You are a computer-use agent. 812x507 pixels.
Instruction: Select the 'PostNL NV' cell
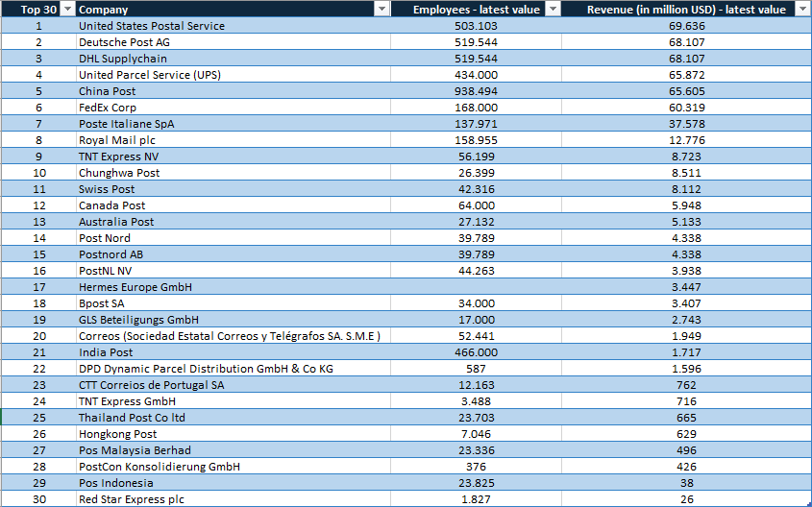coord(234,270)
